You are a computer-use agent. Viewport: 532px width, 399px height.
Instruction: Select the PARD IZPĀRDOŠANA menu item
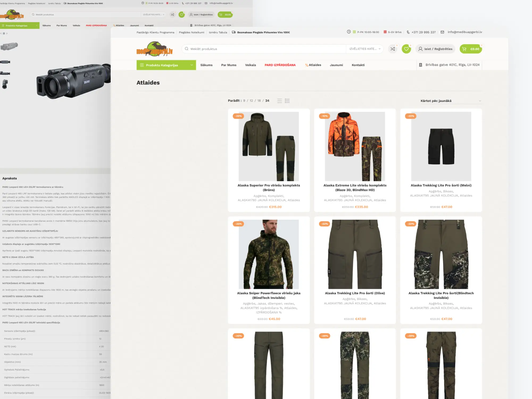(280, 65)
